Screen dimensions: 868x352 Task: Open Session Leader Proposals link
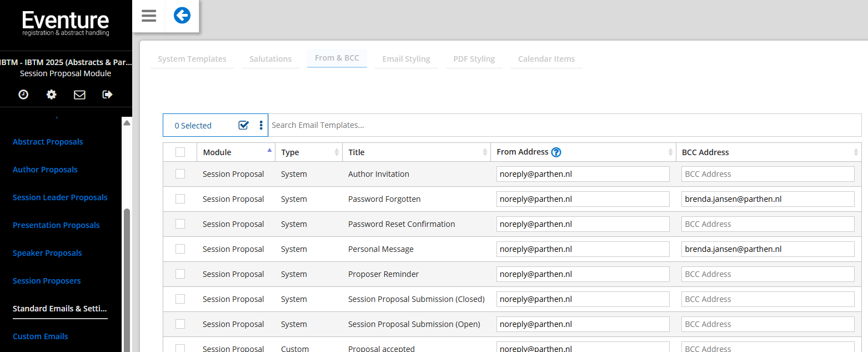(60, 197)
